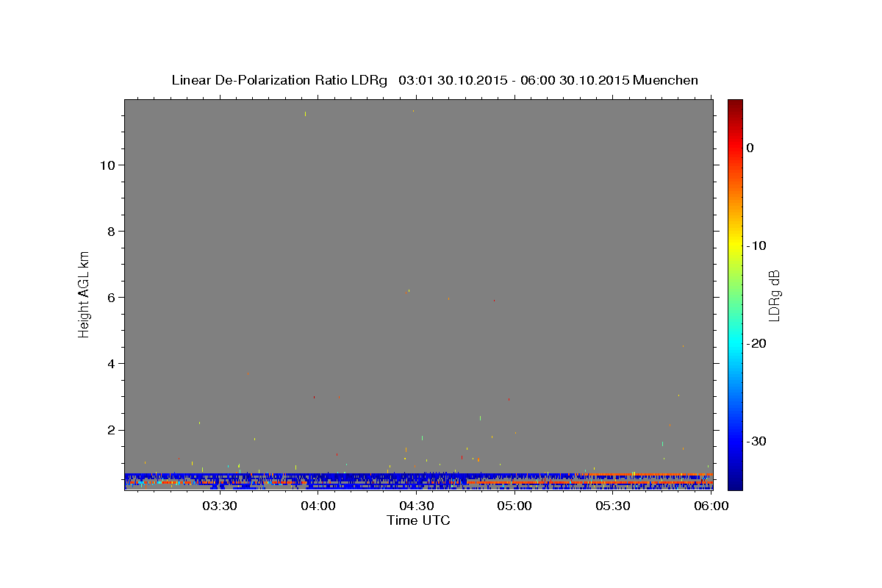The image size is (882, 588).
Task: Click the height tick label 2
Action: tap(110, 430)
